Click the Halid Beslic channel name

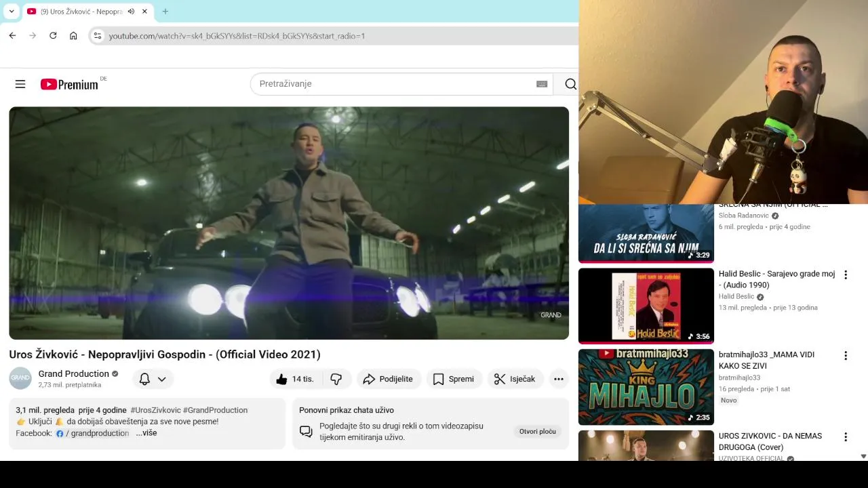tap(736, 297)
